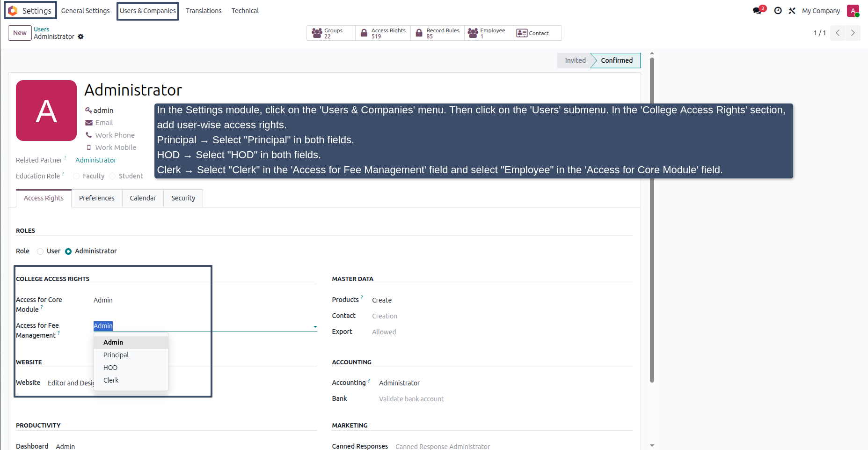Choose Clerk from the dropdown list
This screenshot has width=868, height=450.
pyautogui.click(x=131, y=380)
